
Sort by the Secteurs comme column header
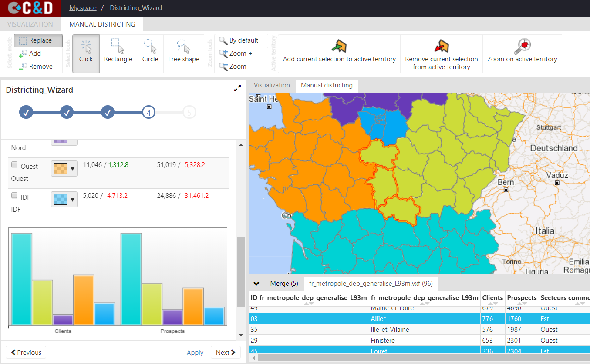[x=564, y=298]
